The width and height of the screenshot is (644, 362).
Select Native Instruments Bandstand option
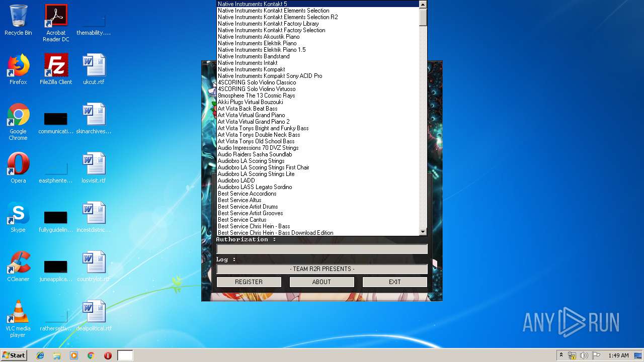click(317, 56)
